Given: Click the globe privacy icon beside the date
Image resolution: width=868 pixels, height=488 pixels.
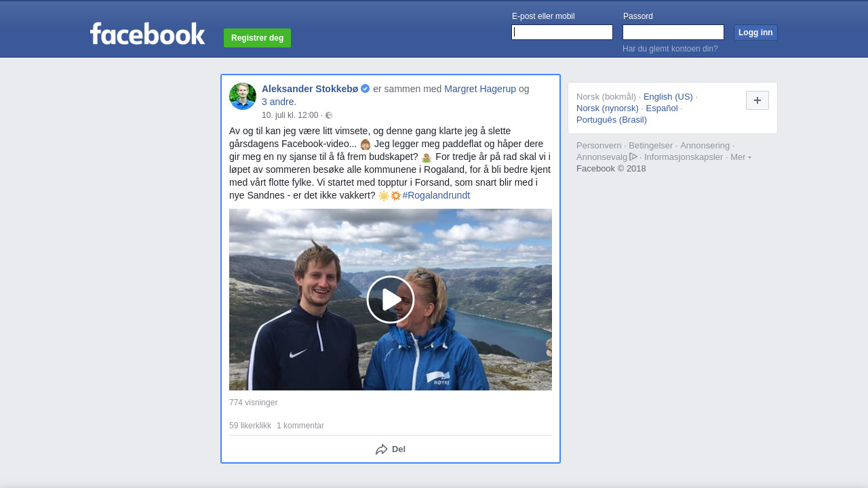Looking at the screenshot, I should (329, 115).
